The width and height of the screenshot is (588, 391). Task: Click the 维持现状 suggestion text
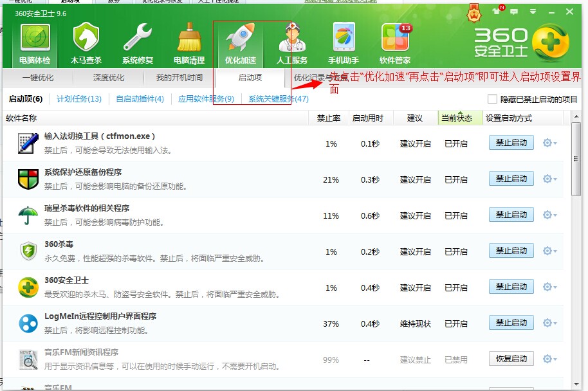point(415,323)
